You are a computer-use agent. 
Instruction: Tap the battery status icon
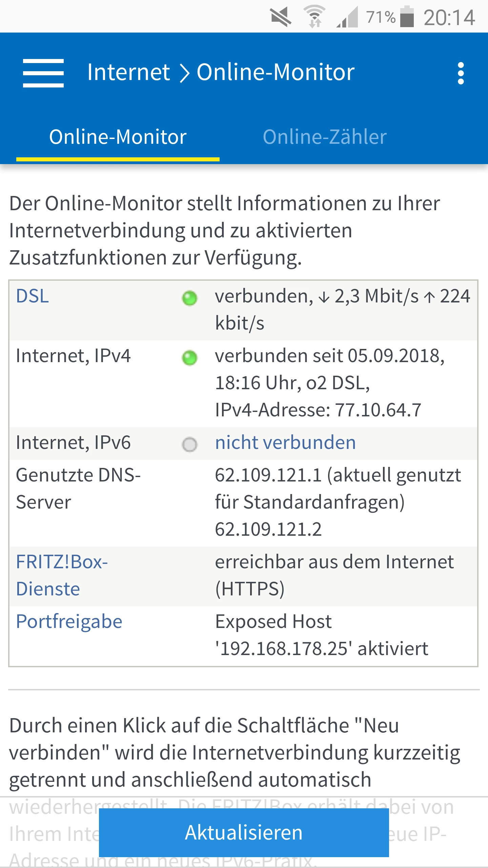(407, 17)
